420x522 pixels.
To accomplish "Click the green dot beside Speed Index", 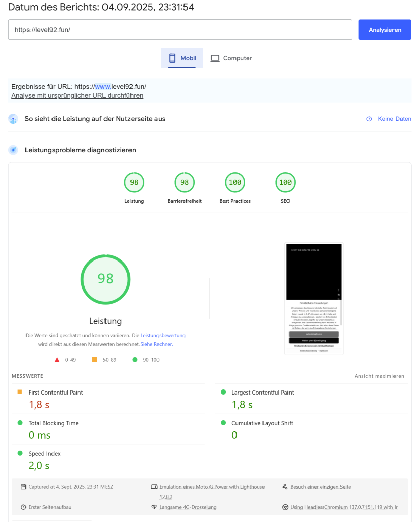I will (20, 453).
